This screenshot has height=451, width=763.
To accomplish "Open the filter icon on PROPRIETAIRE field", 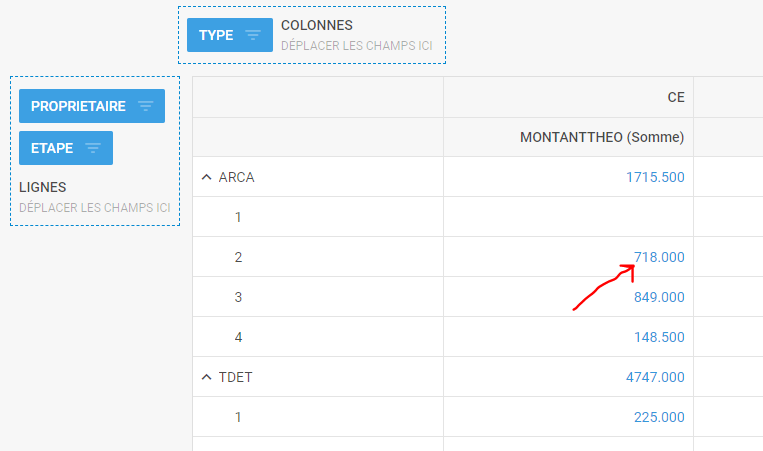I will pyautogui.click(x=145, y=106).
